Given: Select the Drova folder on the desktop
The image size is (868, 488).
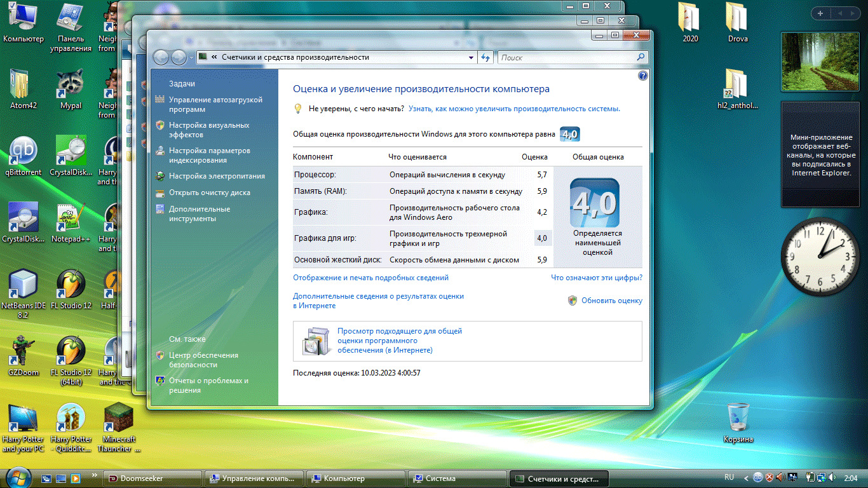Looking at the screenshot, I should pos(738,23).
